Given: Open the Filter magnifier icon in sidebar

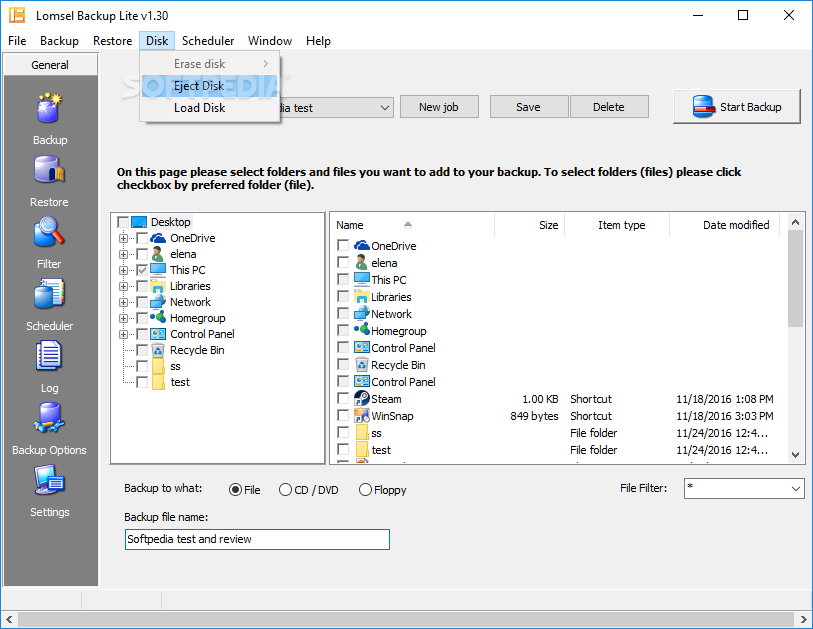Looking at the screenshot, I should point(49,232).
